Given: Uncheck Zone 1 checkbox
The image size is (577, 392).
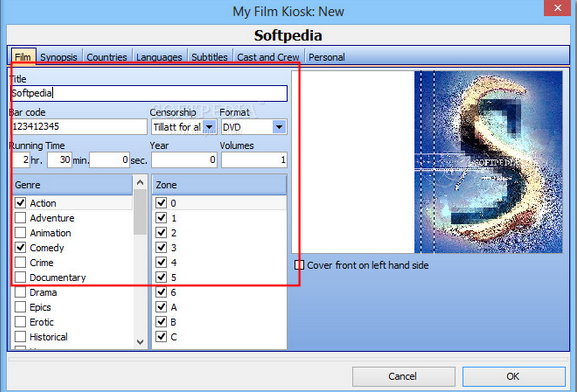Looking at the screenshot, I should (161, 218).
